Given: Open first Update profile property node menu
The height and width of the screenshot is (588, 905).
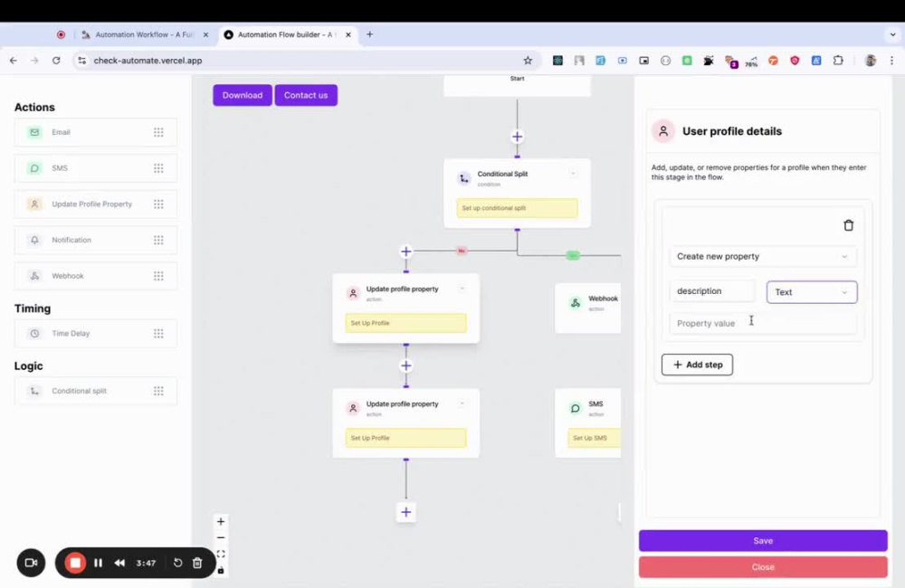Looking at the screenshot, I should pos(462,289).
